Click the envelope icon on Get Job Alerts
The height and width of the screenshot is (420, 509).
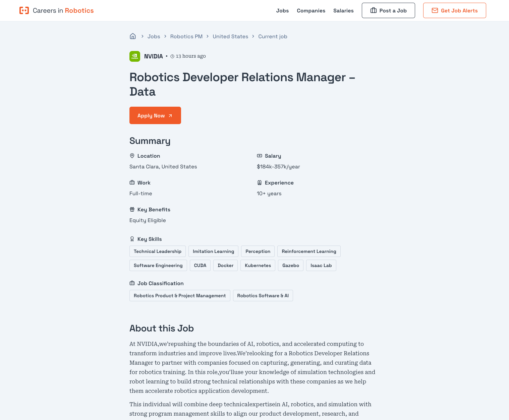click(435, 10)
